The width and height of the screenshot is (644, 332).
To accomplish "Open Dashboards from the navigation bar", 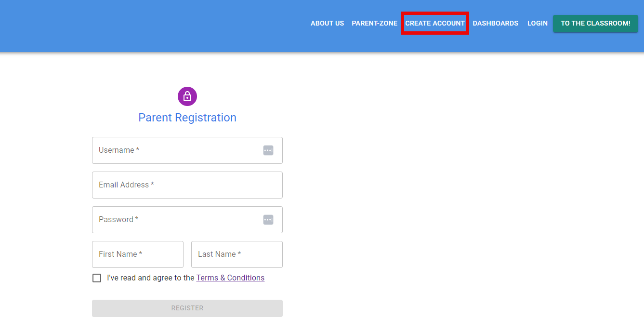I will pos(495,23).
